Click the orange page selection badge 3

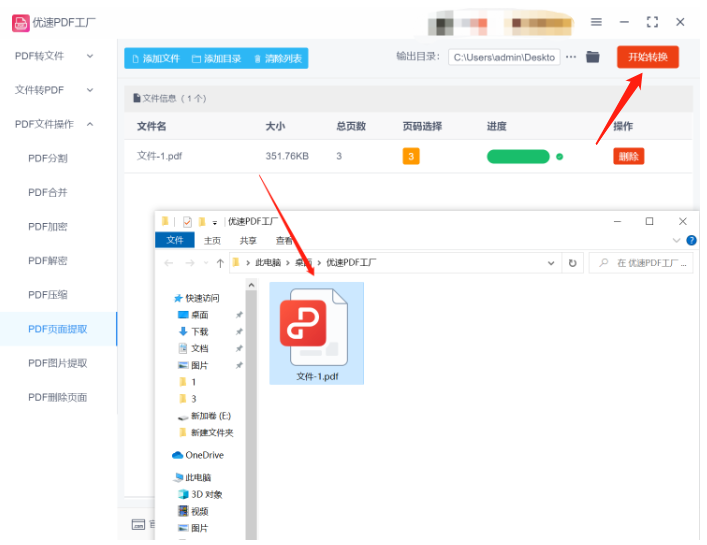411,156
